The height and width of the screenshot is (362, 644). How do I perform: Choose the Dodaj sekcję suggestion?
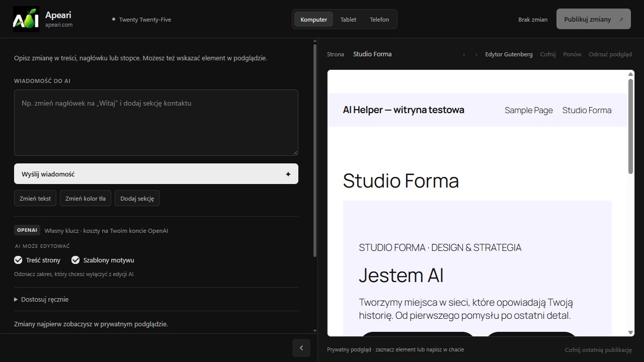[137, 198]
